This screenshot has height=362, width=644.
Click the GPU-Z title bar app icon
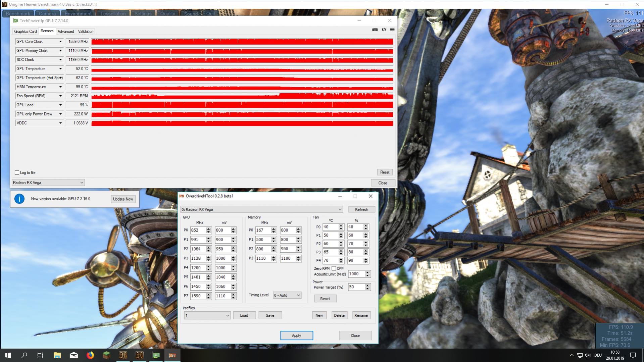pos(15,20)
